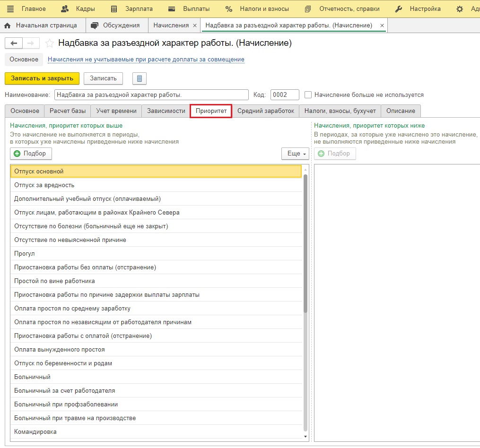The height and width of the screenshot is (448, 480).
Task: Click the disabled right Подбор button
Action: tap(335, 154)
